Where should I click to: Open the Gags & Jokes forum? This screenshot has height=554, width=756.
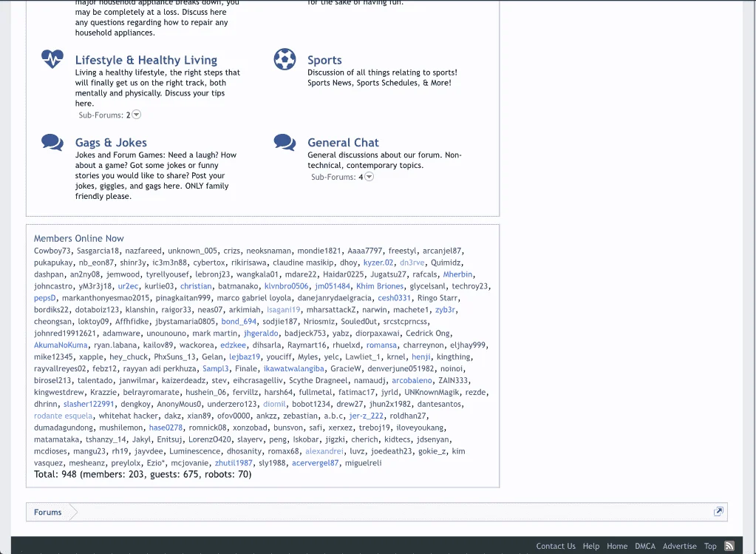point(111,143)
